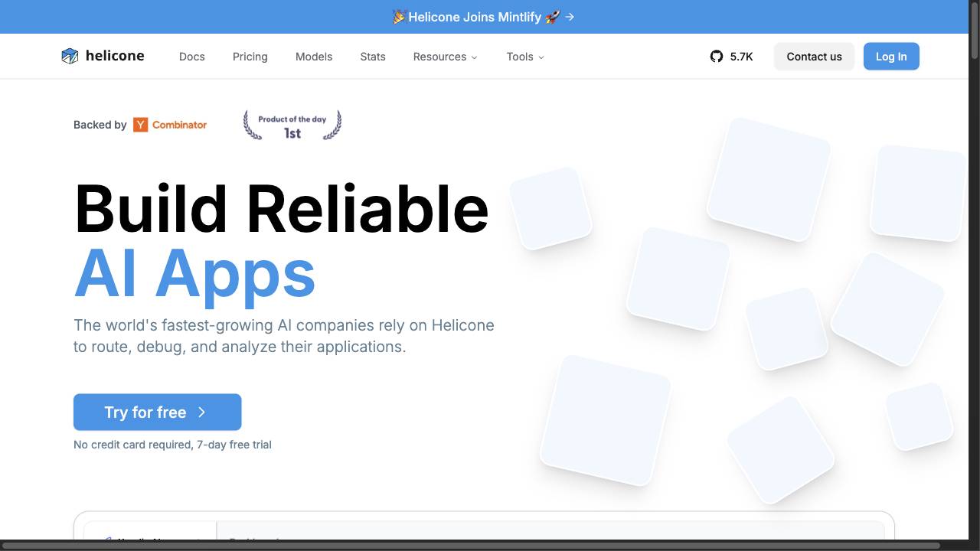This screenshot has height=551, width=980.
Task: Go to the Pricing page
Action: (250, 57)
